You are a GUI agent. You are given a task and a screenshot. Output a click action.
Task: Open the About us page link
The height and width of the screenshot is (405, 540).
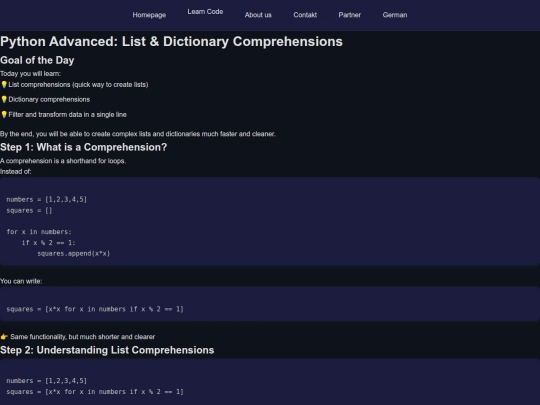click(258, 15)
